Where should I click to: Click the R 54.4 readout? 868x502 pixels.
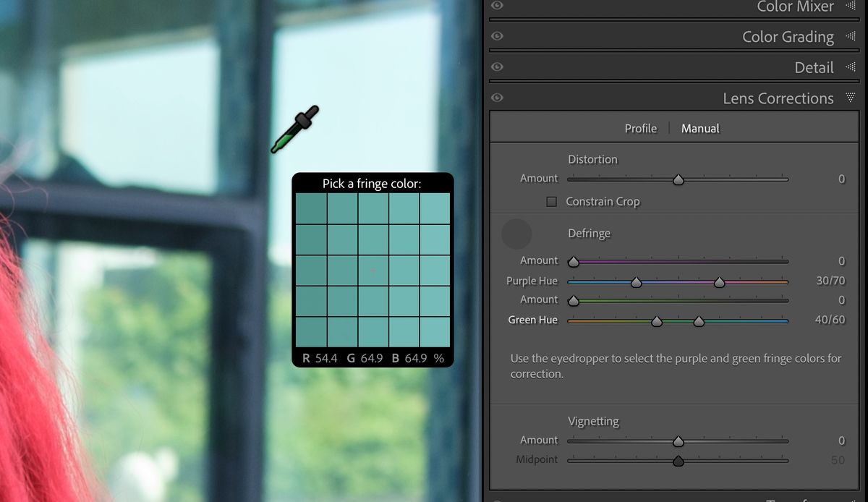(x=320, y=358)
